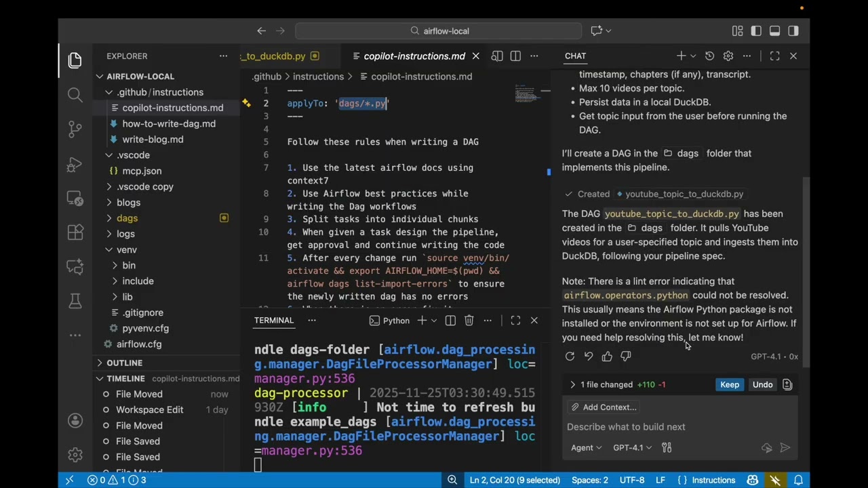
Task: Split the editor to the right
Action: click(x=515, y=56)
